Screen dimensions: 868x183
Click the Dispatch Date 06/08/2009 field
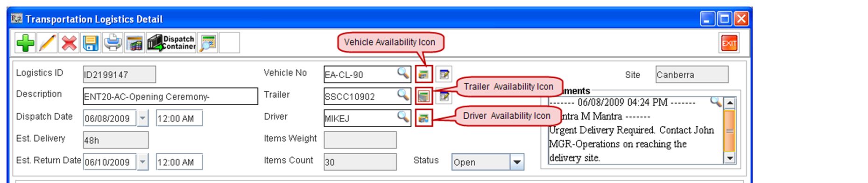110,118
